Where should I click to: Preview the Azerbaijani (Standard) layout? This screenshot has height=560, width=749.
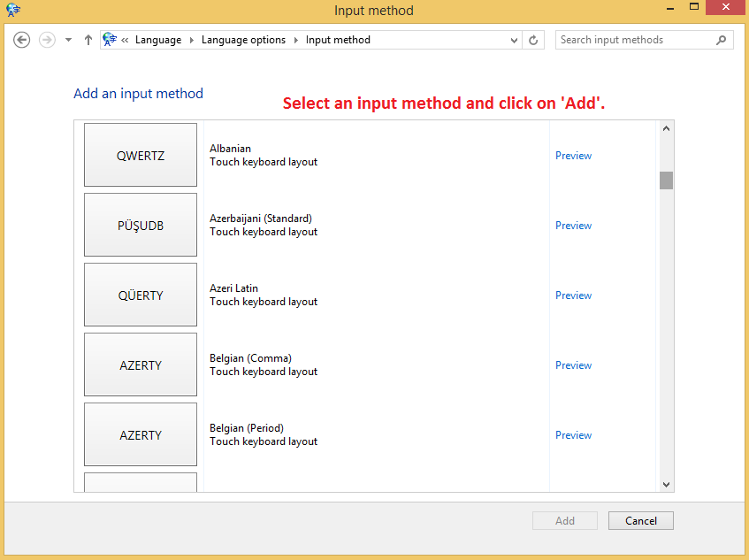tap(573, 226)
